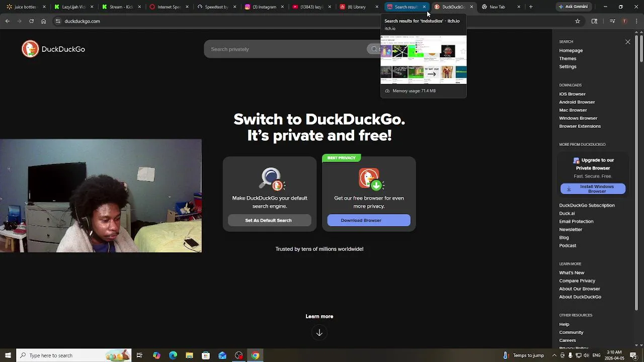Open Browser Extensions link
644x362 pixels.
pos(580,126)
